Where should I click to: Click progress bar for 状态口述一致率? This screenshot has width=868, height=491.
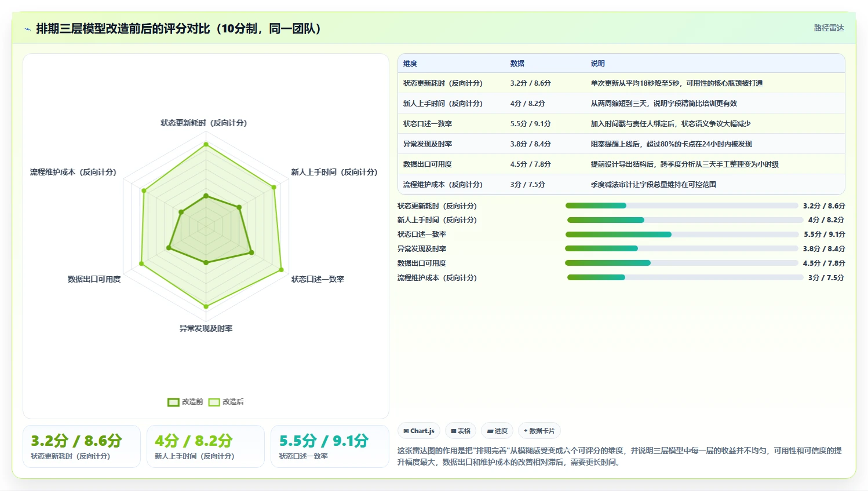[x=682, y=234]
